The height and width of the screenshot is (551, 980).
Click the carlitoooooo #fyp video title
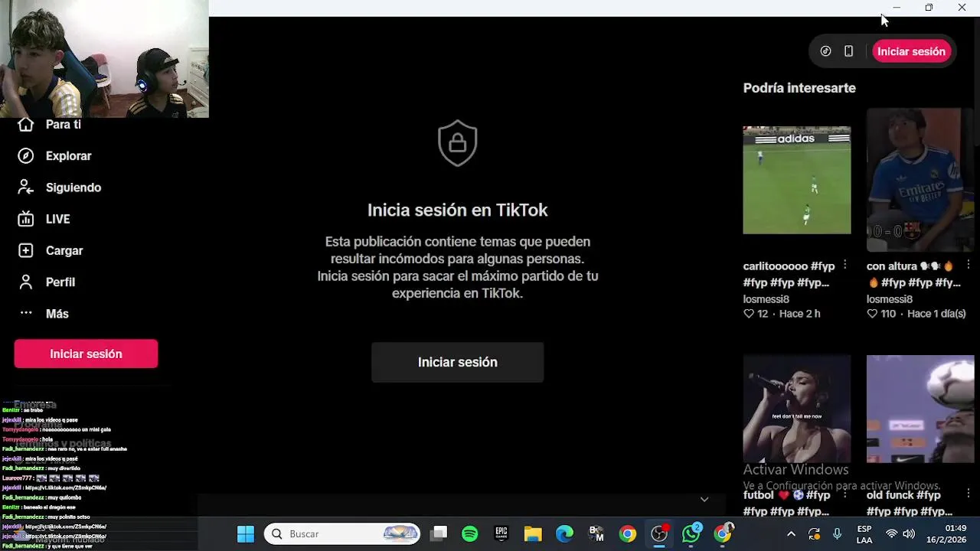(789, 274)
